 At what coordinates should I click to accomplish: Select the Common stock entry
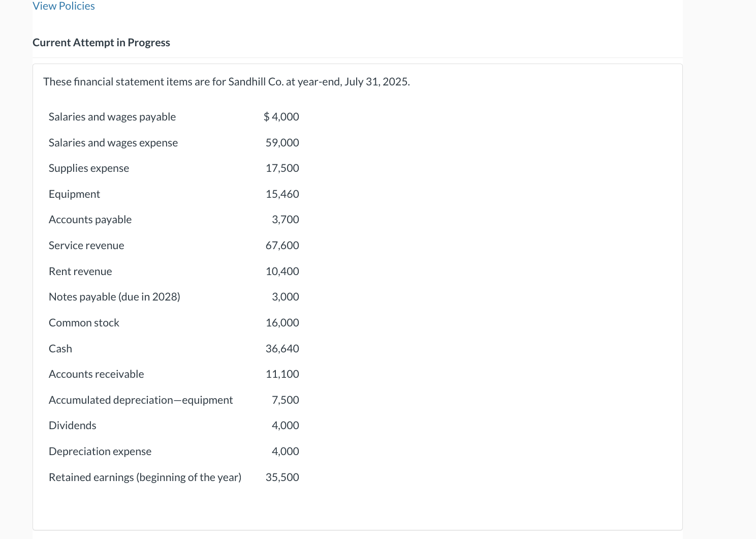tap(84, 322)
